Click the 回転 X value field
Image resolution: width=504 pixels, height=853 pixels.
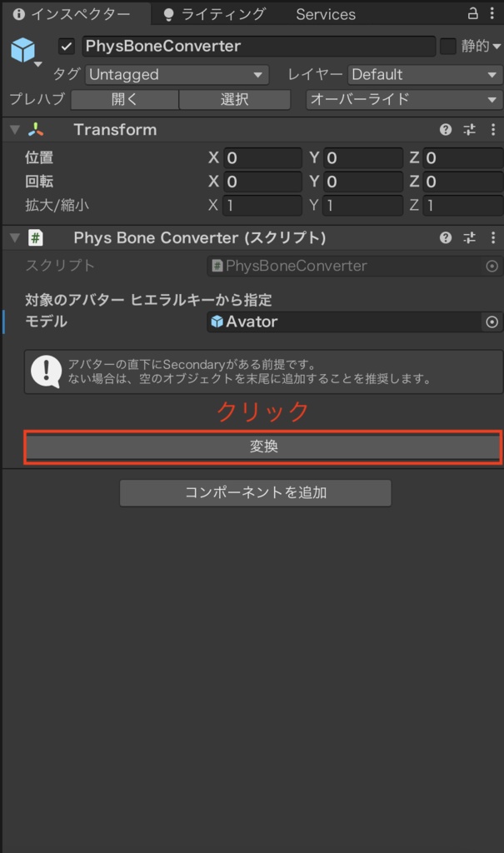[x=262, y=182]
